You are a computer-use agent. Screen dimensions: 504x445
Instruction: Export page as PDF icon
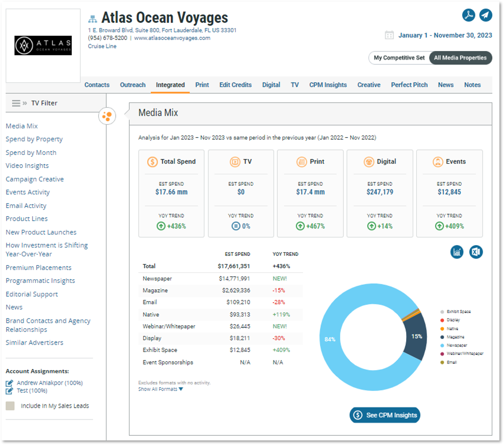click(x=469, y=15)
